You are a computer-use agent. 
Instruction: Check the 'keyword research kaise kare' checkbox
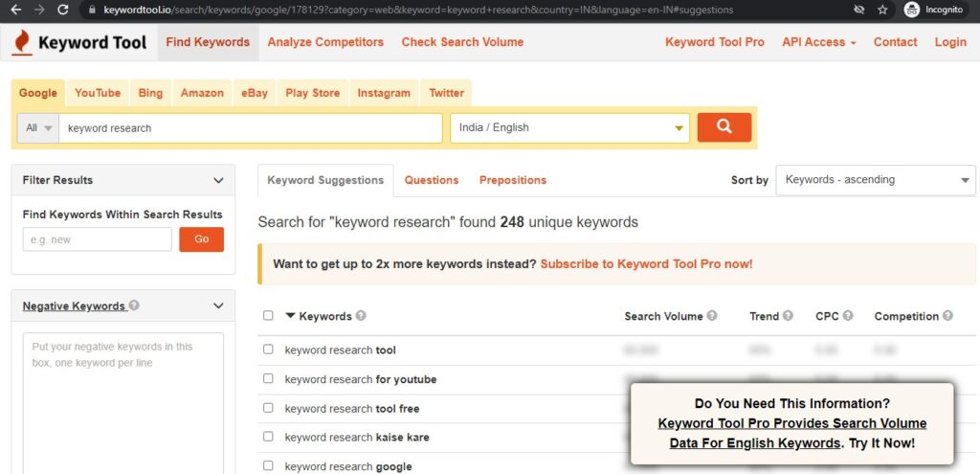[268, 437]
